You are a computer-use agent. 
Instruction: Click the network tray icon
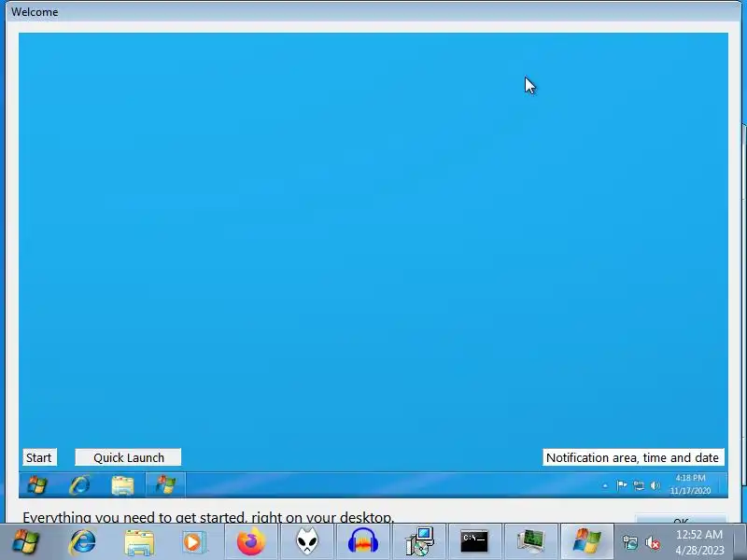click(x=630, y=542)
